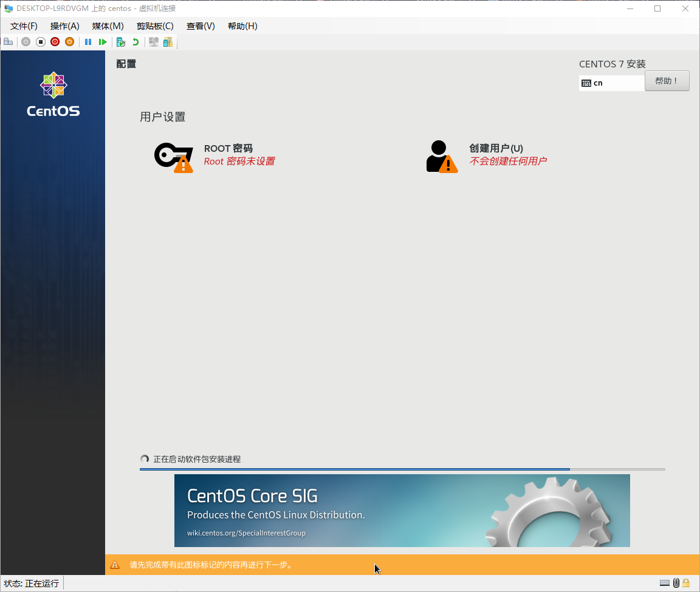700x592 pixels.
Task: Click the window title bar VM icon
Action: [9, 9]
